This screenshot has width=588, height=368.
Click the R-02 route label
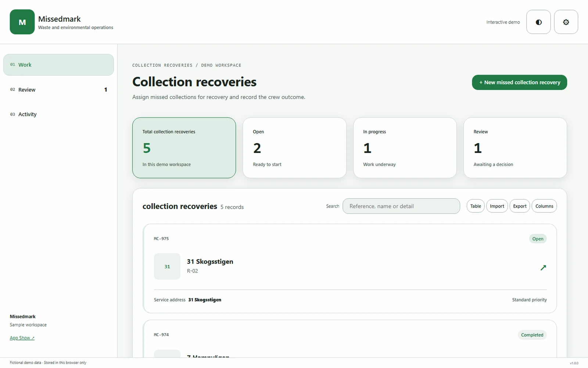coord(192,271)
